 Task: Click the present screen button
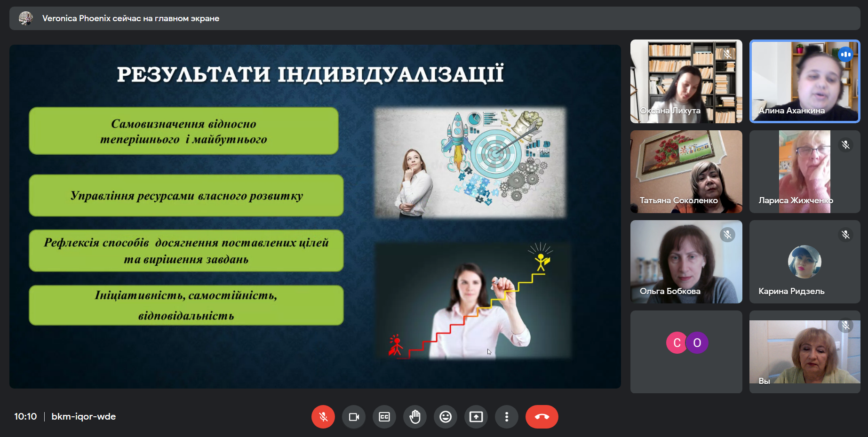[476, 417]
